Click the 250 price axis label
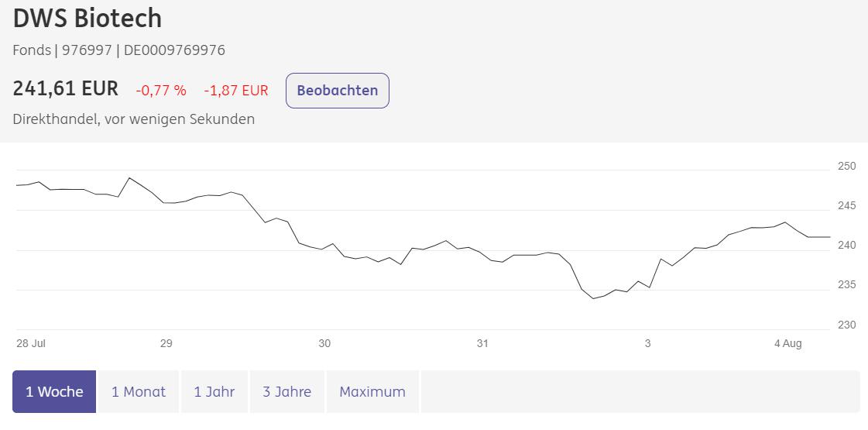Image resolution: width=868 pixels, height=430 pixels. tap(846, 166)
